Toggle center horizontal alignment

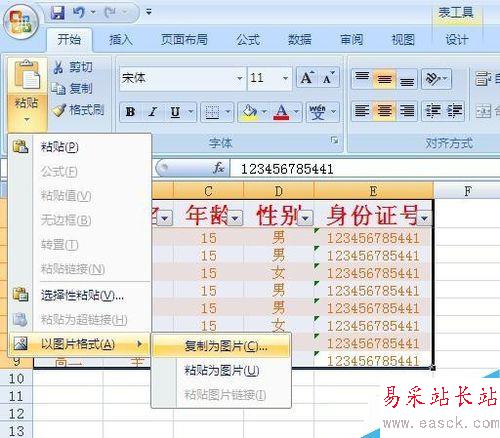[384, 111]
